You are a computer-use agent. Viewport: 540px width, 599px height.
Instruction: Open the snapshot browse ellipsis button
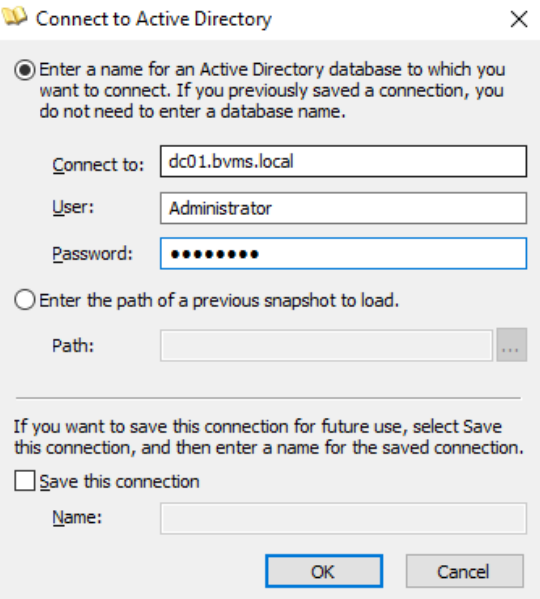(512, 345)
